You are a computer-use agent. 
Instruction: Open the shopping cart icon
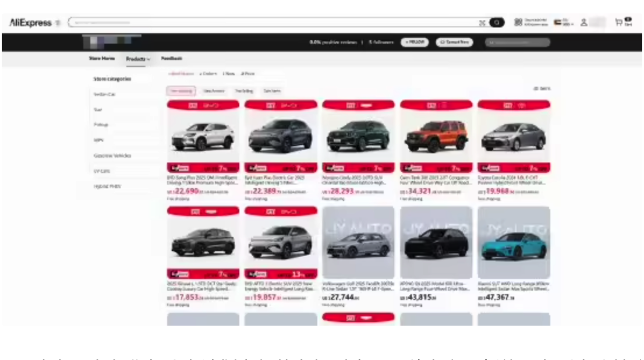(619, 22)
